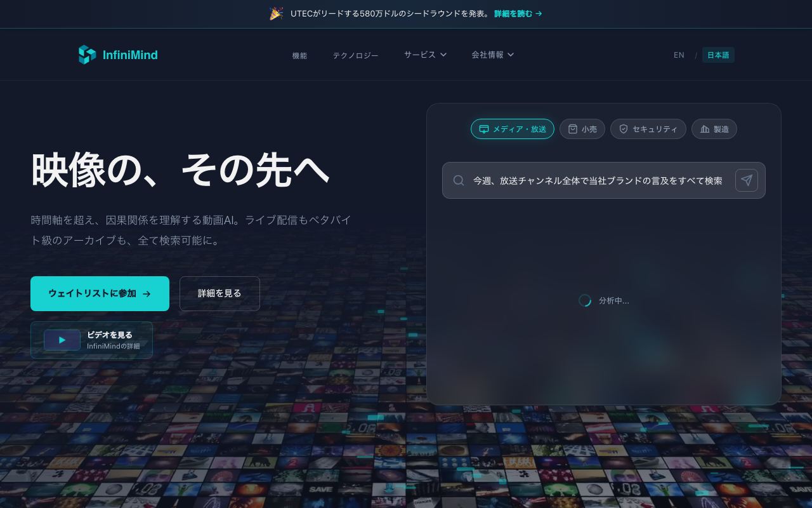Viewport: 812px width, 508px height.
Task: Click the shopping bag icon on 小売 chip
Action: [573, 129]
